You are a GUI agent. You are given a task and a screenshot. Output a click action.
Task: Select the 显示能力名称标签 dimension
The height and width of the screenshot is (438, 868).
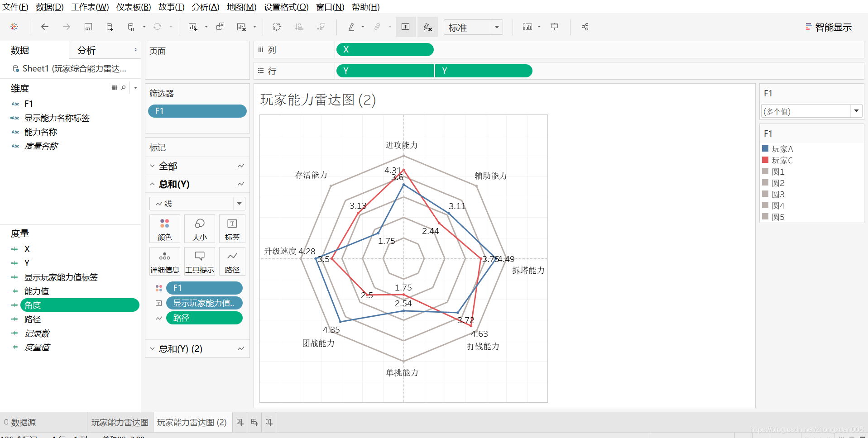pos(57,118)
